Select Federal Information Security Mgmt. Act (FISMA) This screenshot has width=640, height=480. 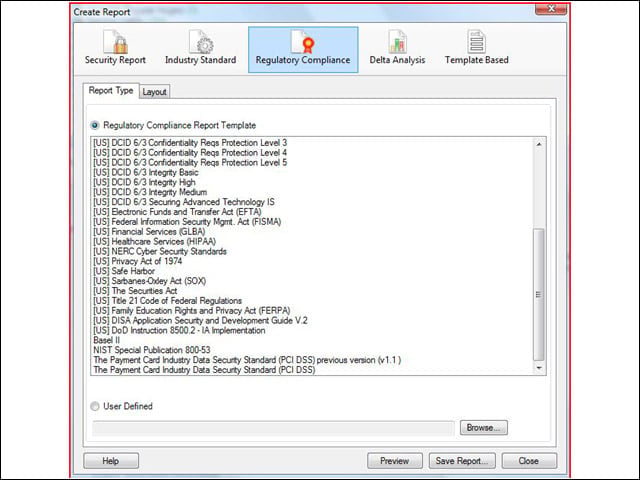pyautogui.click(x=187, y=222)
